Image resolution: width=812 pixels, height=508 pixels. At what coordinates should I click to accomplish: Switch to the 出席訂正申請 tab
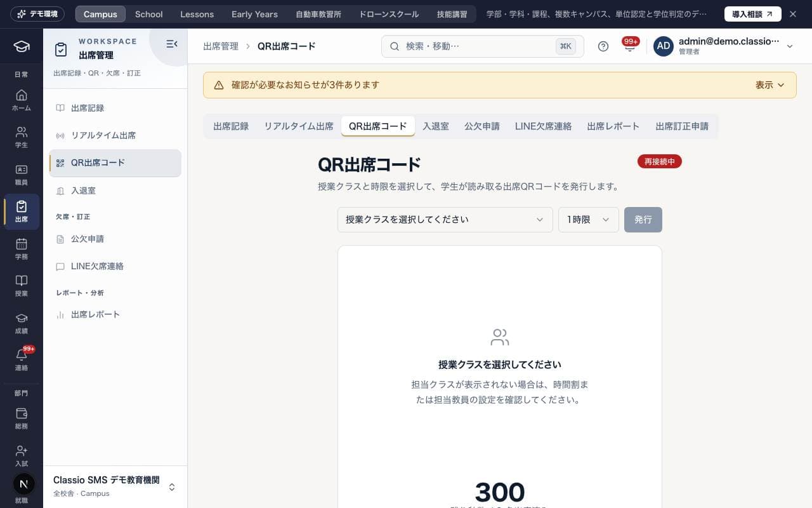(682, 126)
